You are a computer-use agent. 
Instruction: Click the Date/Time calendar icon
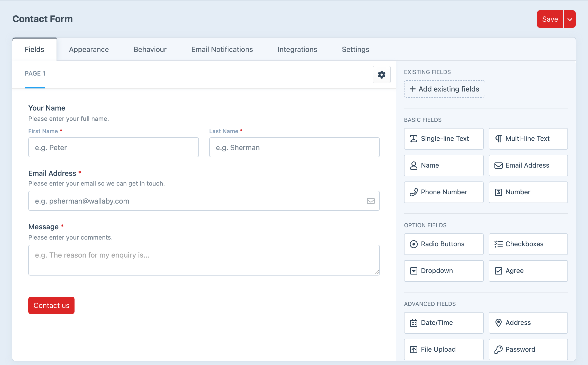click(414, 323)
